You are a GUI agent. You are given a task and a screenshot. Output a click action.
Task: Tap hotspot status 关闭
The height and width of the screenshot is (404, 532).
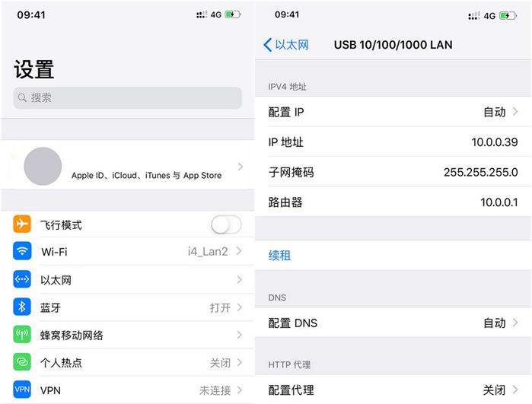point(220,363)
